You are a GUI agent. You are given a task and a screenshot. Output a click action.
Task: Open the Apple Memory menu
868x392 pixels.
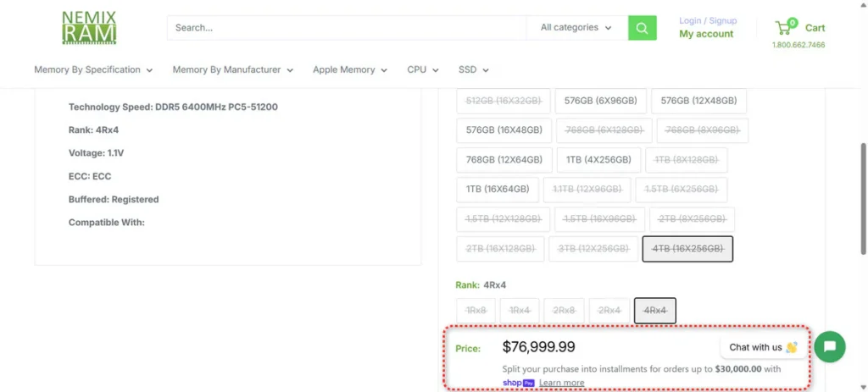tap(349, 70)
